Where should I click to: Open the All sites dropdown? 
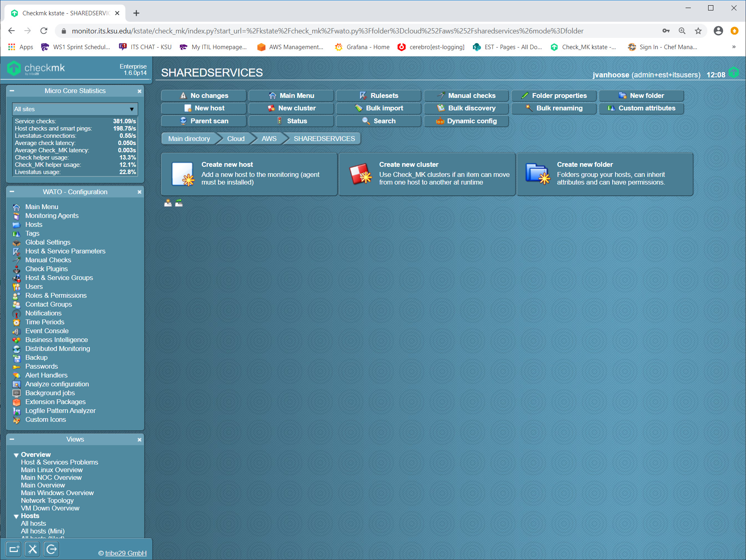click(x=75, y=109)
